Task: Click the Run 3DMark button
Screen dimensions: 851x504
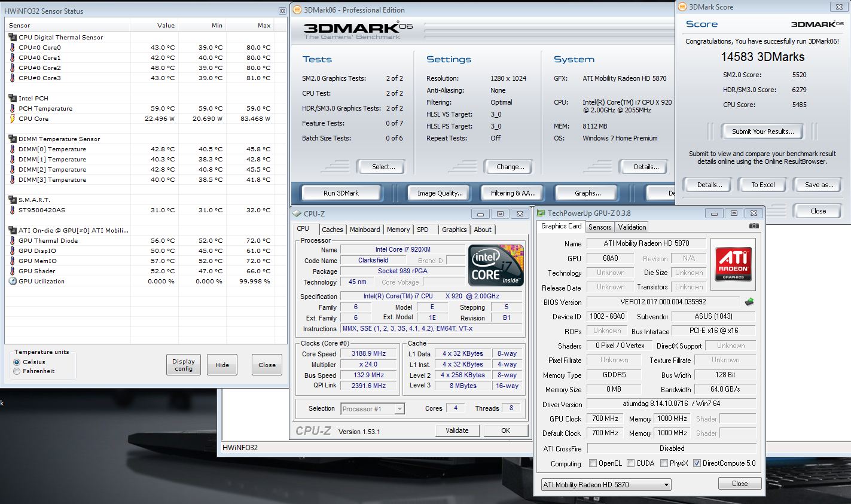Action: point(341,193)
